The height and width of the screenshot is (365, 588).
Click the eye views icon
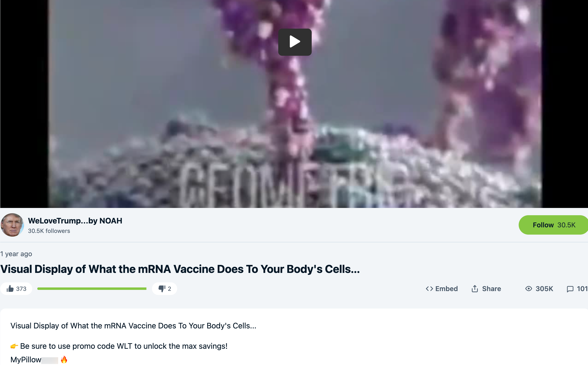pyautogui.click(x=529, y=289)
